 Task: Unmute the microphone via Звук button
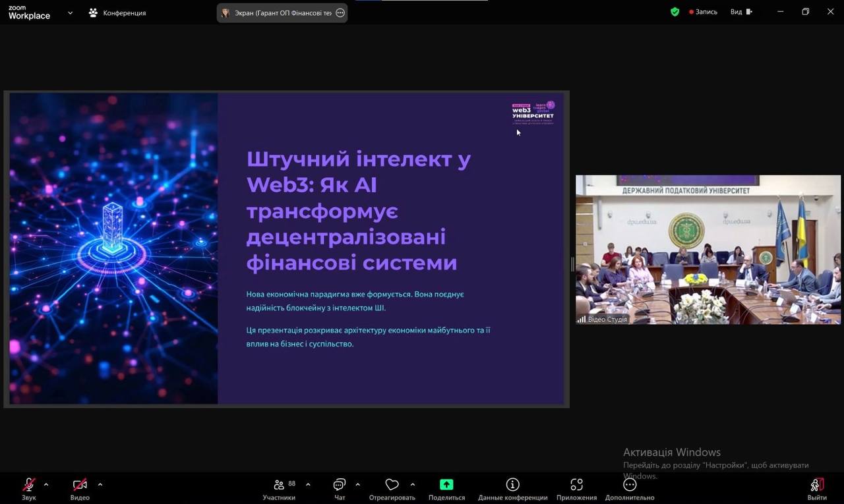point(29,486)
